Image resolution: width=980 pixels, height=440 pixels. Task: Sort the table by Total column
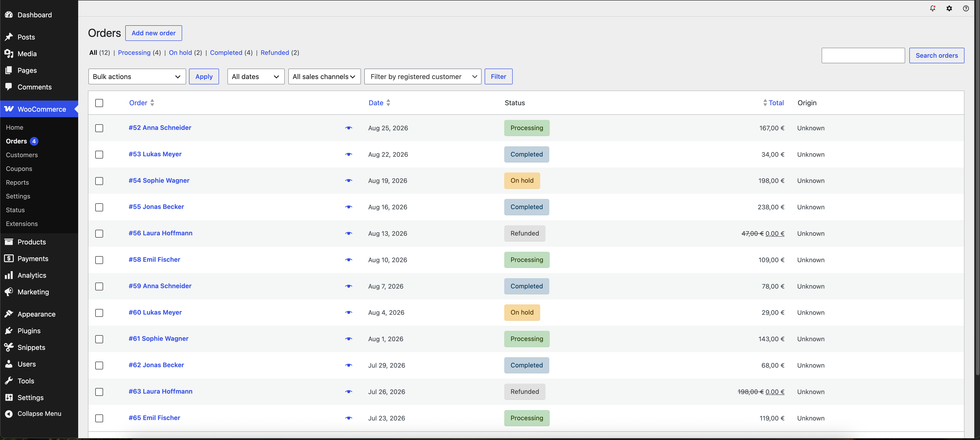[773, 103]
